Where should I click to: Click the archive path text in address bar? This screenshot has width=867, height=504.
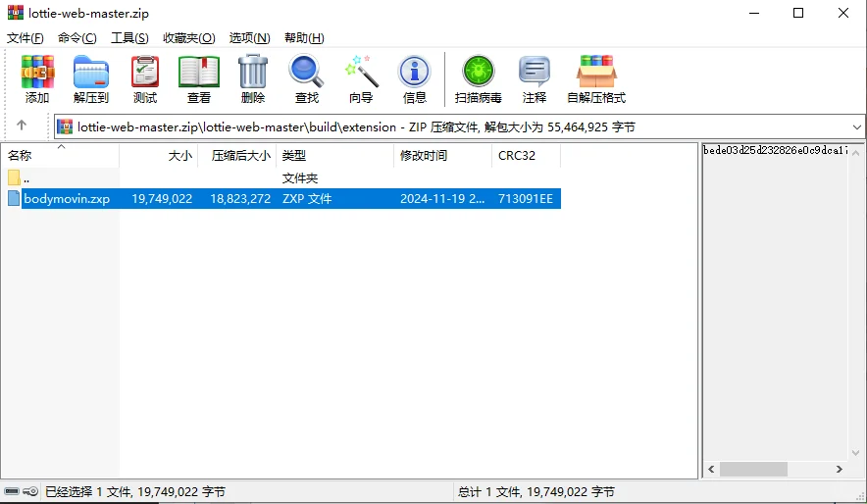click(356, 127)
